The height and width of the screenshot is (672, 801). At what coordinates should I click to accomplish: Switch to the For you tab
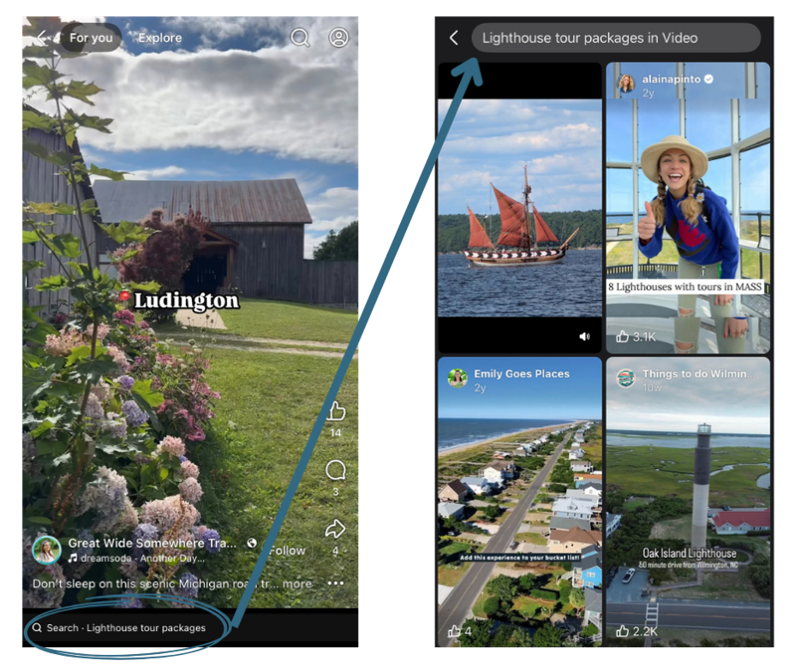click(x=91, y=38)
